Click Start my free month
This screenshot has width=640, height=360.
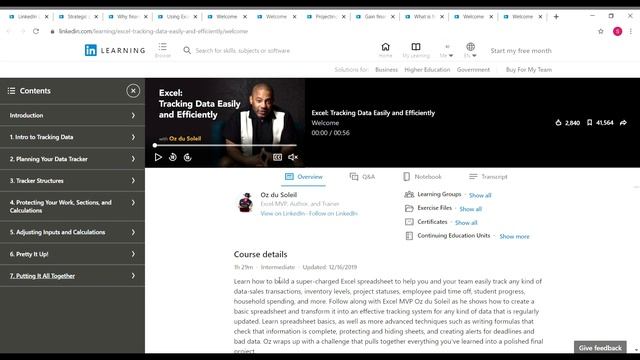521,51
